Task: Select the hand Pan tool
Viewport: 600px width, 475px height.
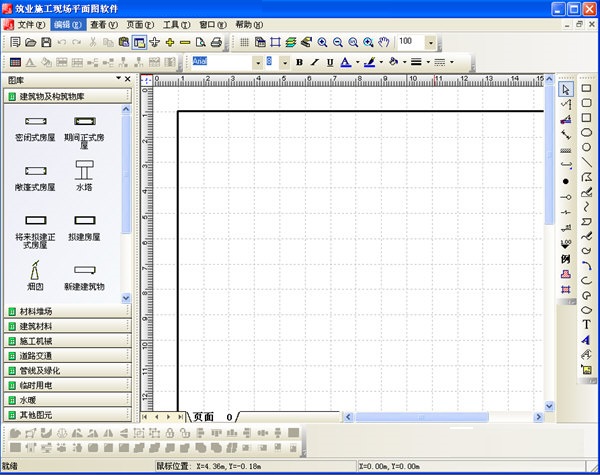Action: [383, 42]
